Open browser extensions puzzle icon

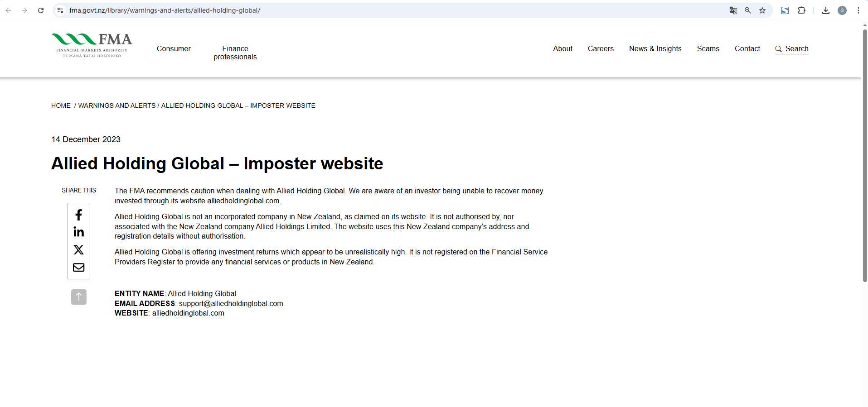(x=801, y=10)
